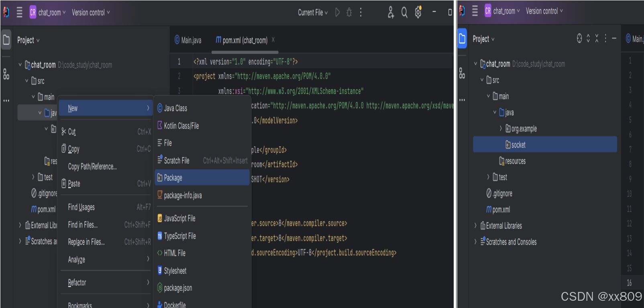Click Select Opened File crosshair icon
Viewport: 644px width, 308px height.
coord(579,38)
